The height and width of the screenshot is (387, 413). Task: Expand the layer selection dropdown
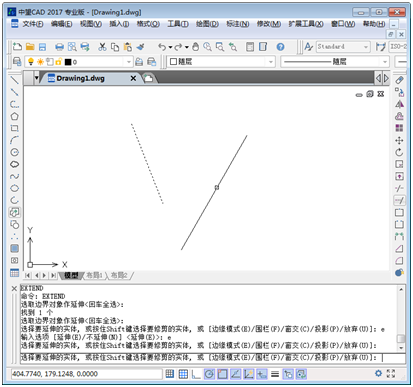pyautogui.click(x=79, y=62)
